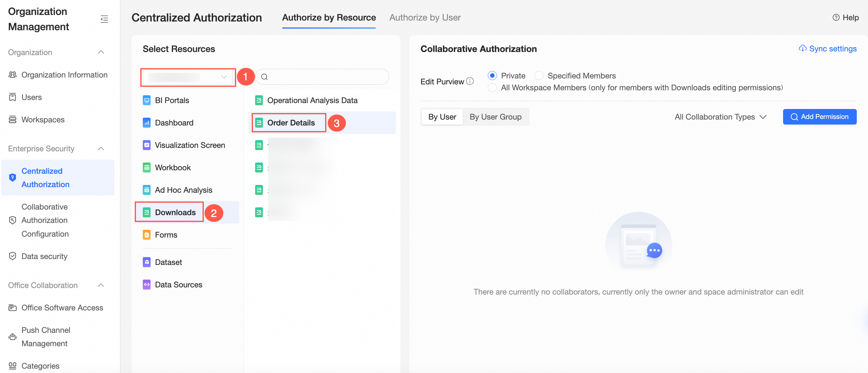Switch to the By User Group tab
Screen dimensions: 868x373
[495, 117]
